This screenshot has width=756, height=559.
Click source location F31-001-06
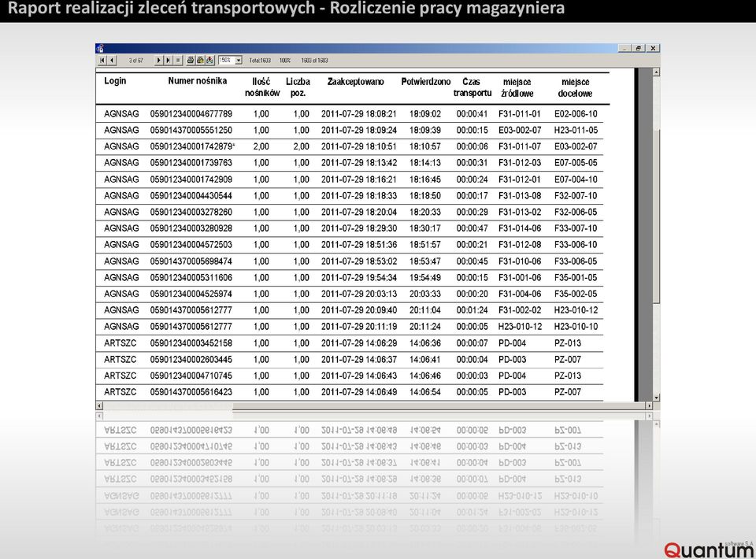[520, 278]
